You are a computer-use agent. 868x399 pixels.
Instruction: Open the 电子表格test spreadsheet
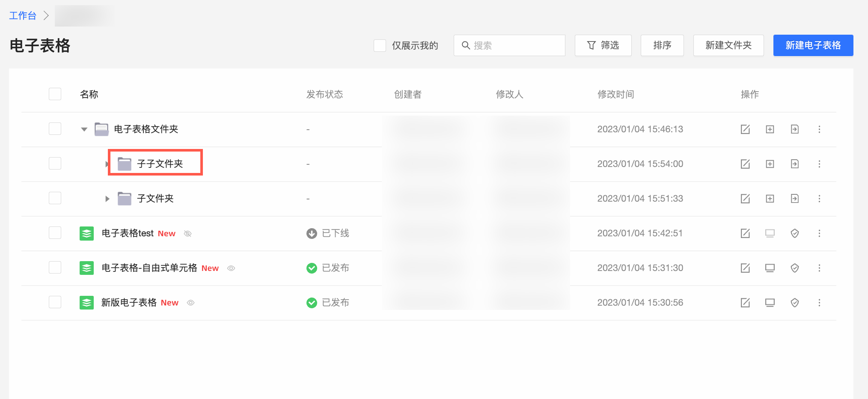click(128, 233)
